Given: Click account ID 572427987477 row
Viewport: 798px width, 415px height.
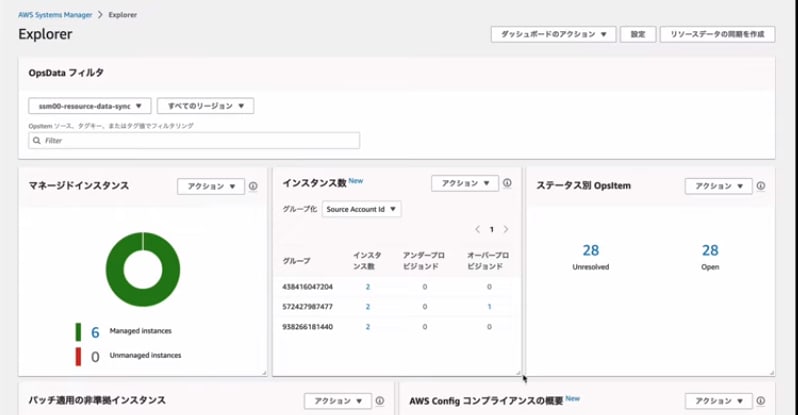Looking at the screenshot, I should [x=307, y=307].
